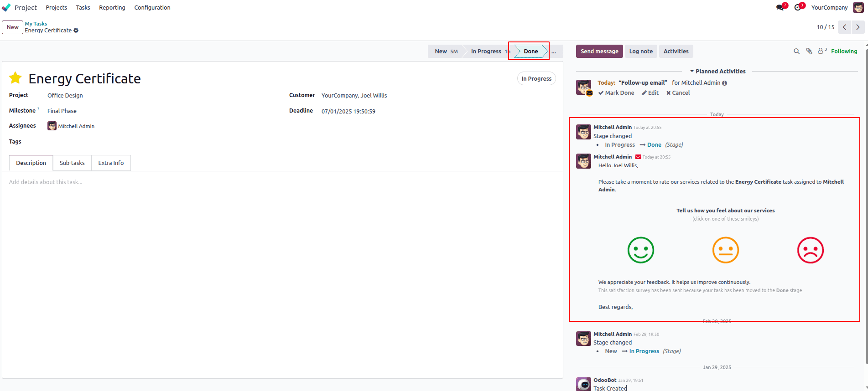Open the Tasks menu

[x=83, y=7]
